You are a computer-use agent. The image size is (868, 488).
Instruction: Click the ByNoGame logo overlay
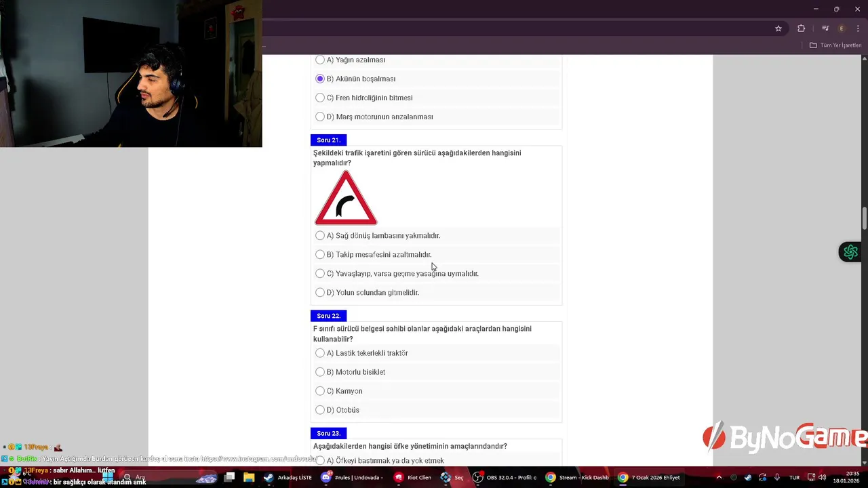[x=785, y=437]
